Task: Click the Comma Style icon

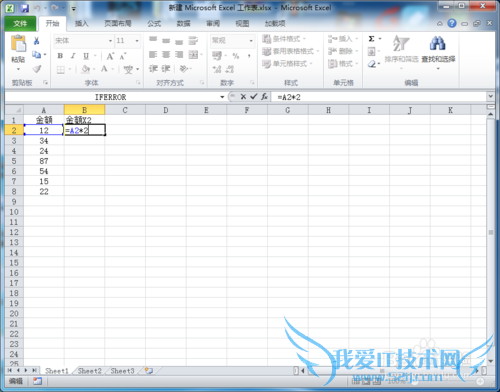Action: pyautogui.click(x=249, y=56)
